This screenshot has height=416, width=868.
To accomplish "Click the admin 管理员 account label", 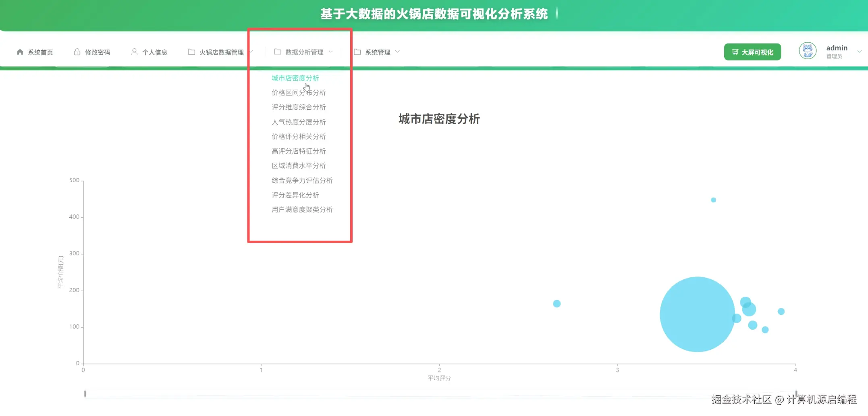I will coord(836,51).
